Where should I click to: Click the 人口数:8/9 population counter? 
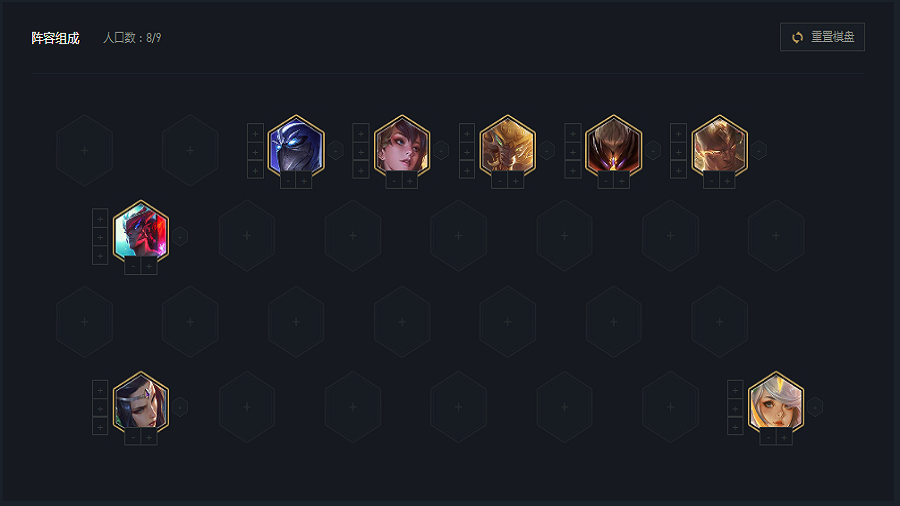tap(132, 38)
